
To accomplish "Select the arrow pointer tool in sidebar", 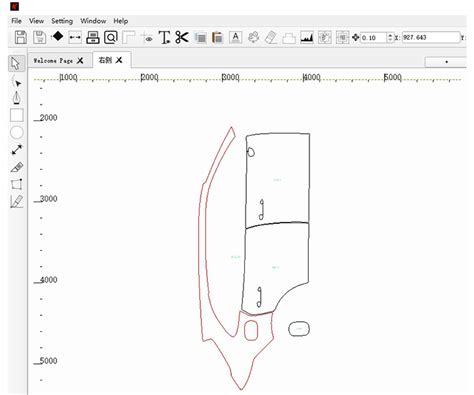I will click(x=16, y=63).
